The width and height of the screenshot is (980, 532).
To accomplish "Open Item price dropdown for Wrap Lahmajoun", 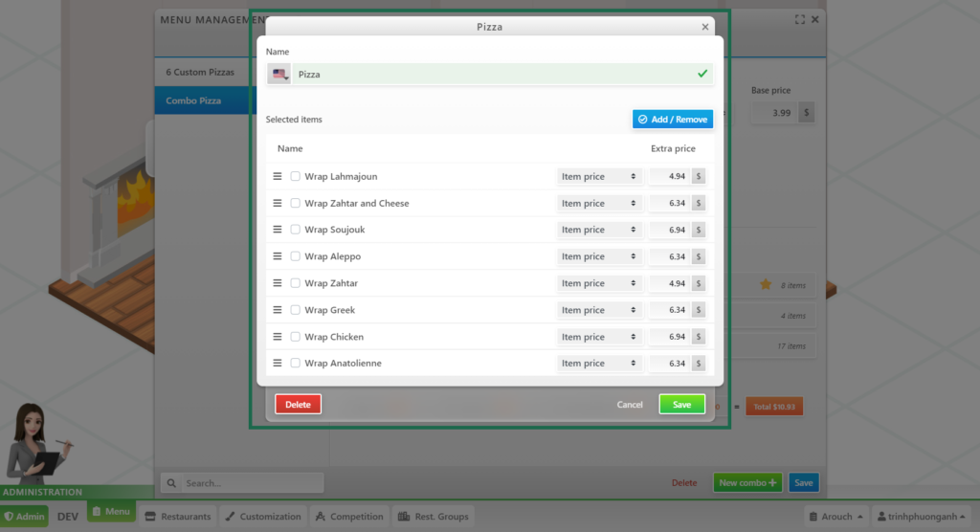I will coord(598,176).
